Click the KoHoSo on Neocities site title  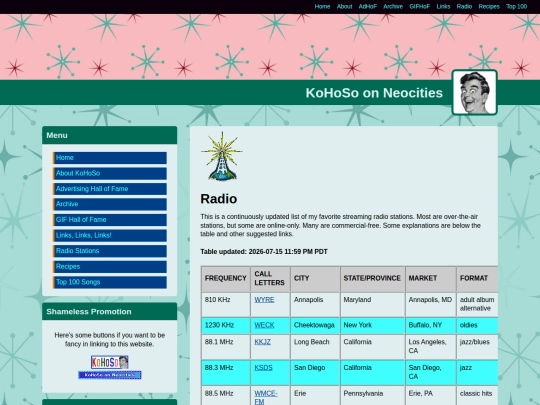coord(374,93)
